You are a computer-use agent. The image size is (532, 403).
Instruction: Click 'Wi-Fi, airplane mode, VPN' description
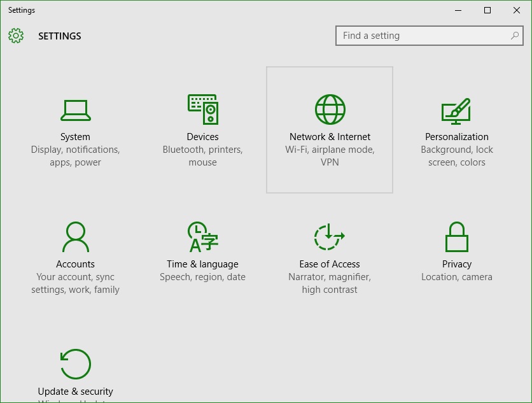(x=330, y=156)
